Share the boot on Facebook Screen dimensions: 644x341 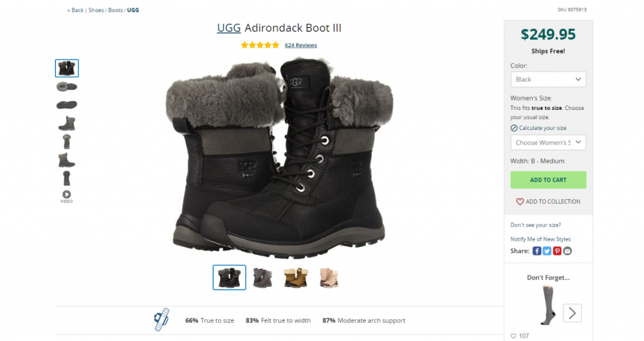click(536, 251)
